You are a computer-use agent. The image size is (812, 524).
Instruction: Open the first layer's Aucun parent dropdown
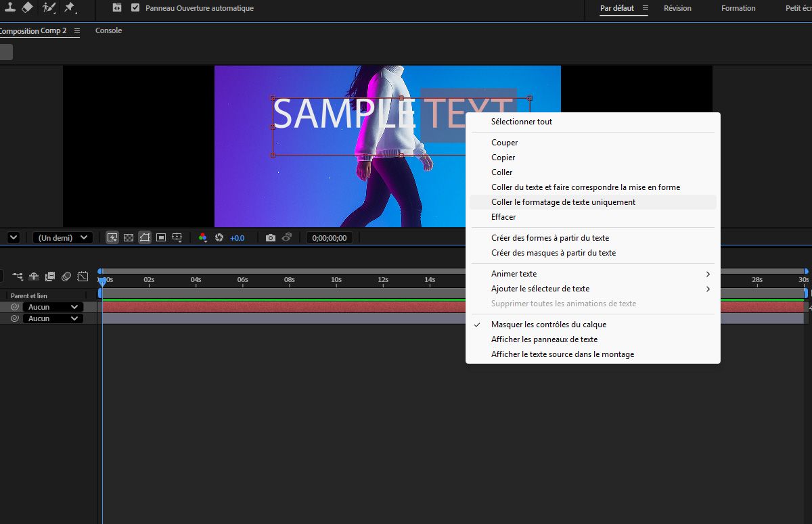coord(53,307)
